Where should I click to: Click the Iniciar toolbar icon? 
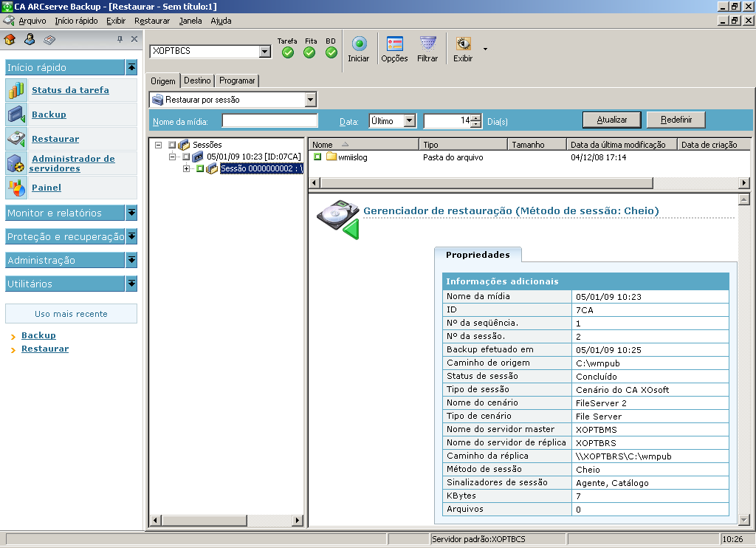tap(359, 44)
